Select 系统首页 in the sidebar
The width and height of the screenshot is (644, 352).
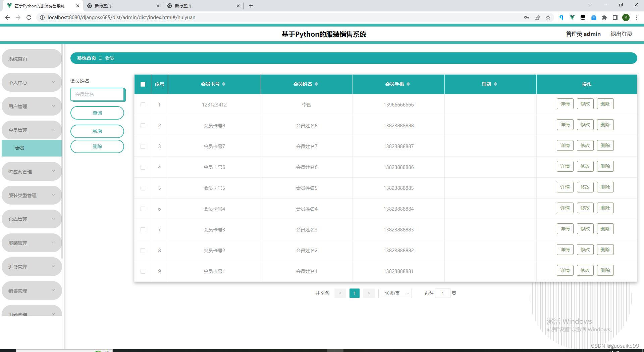click(32, 58)
